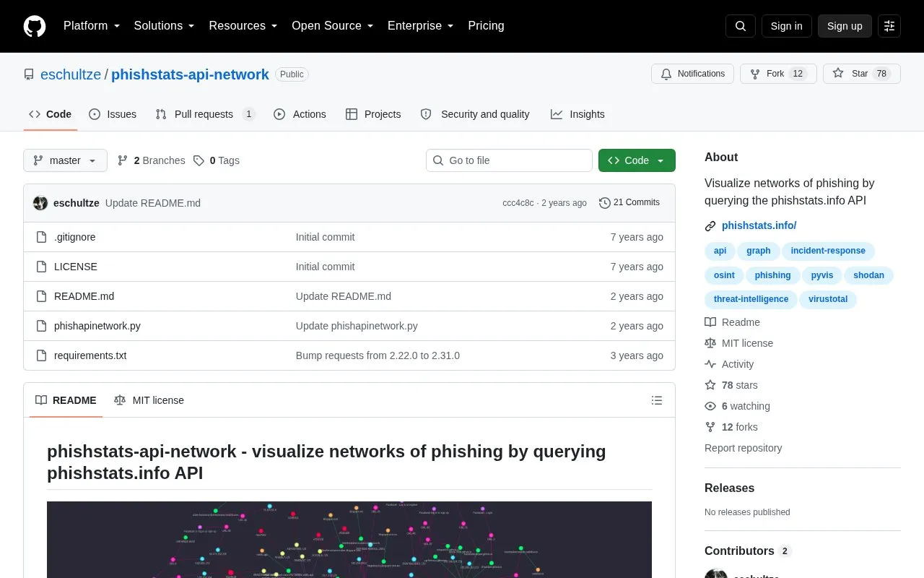Expand the Open Source menu
The image size is (924, 578).
pyautogui.click(x=333, y=26)
